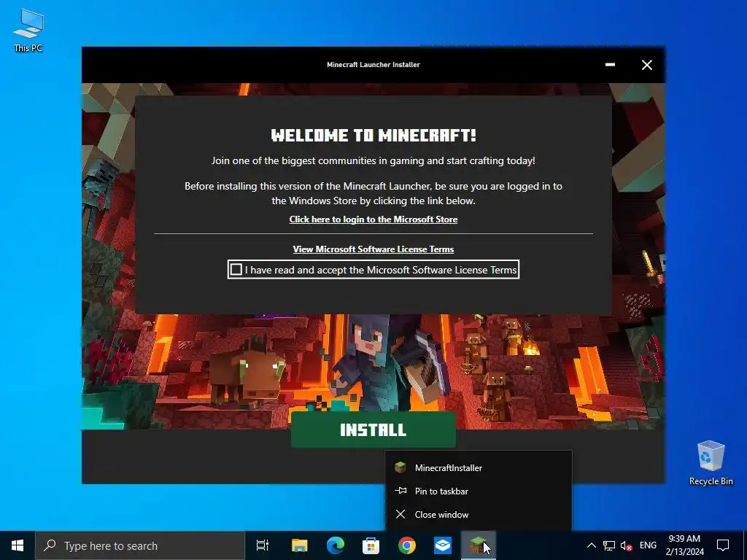Screen dimensions: 747x560
Task: Open Microsoft Store from the taskbar
Action: (x=371, y=545)
